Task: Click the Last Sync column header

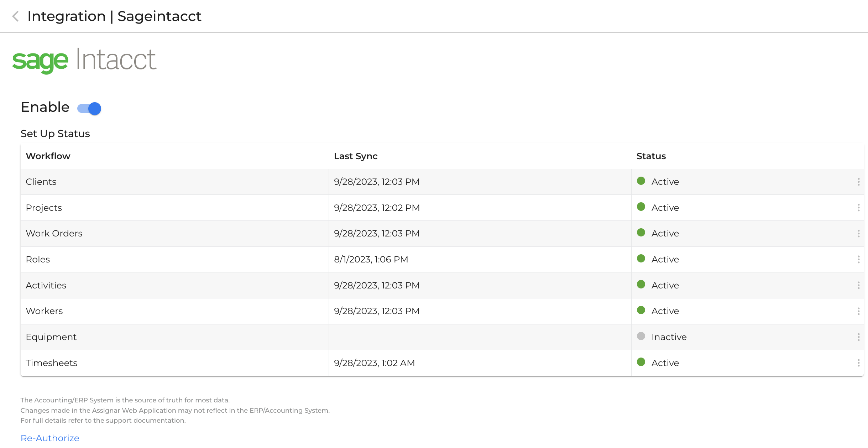Action: point(355,156)
